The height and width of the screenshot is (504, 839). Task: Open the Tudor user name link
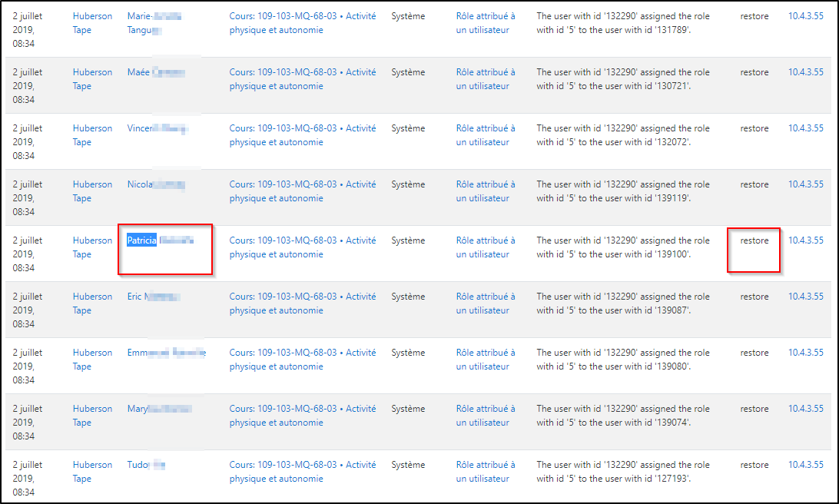coord(146,465)
